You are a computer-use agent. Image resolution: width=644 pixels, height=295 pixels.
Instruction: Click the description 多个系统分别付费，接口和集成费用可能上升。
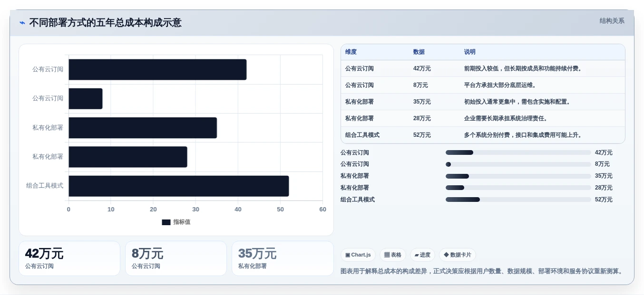(x=524, y=135)
